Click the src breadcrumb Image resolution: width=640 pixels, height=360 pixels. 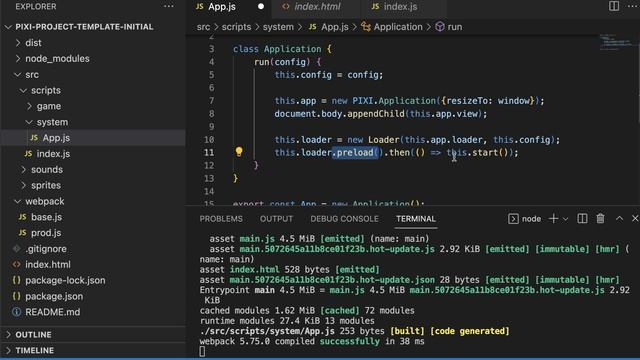click(x=203, y=27)
